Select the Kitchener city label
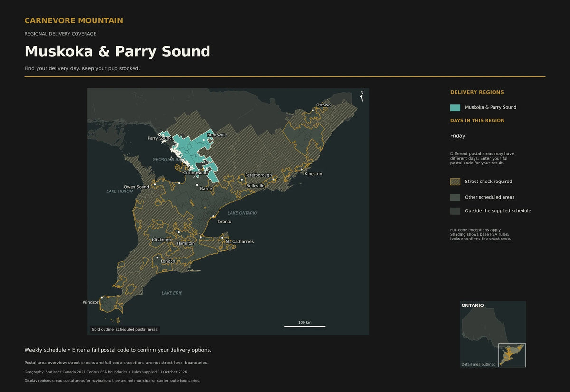Viewport: 570px width, 392px height. click(x=161, y=240)
